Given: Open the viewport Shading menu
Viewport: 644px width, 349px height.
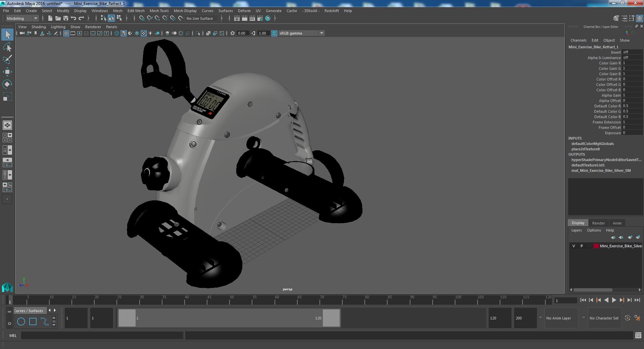Looking at the screenshot, I should click(39, 27).
